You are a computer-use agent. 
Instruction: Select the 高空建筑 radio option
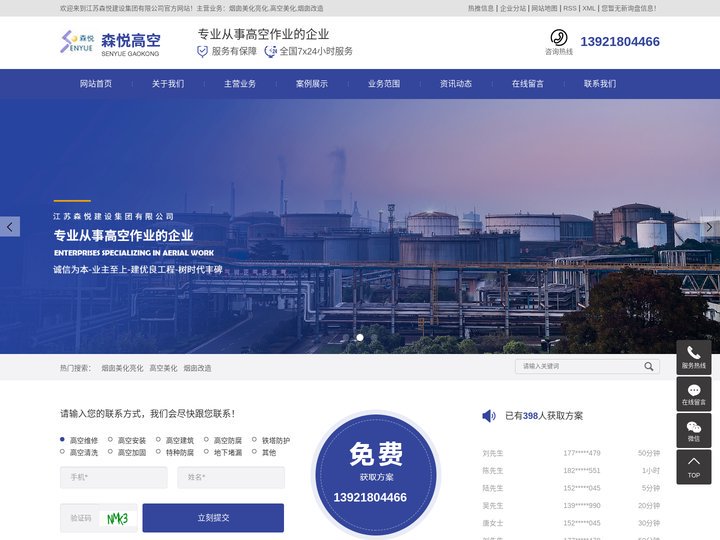click(158, 439)
